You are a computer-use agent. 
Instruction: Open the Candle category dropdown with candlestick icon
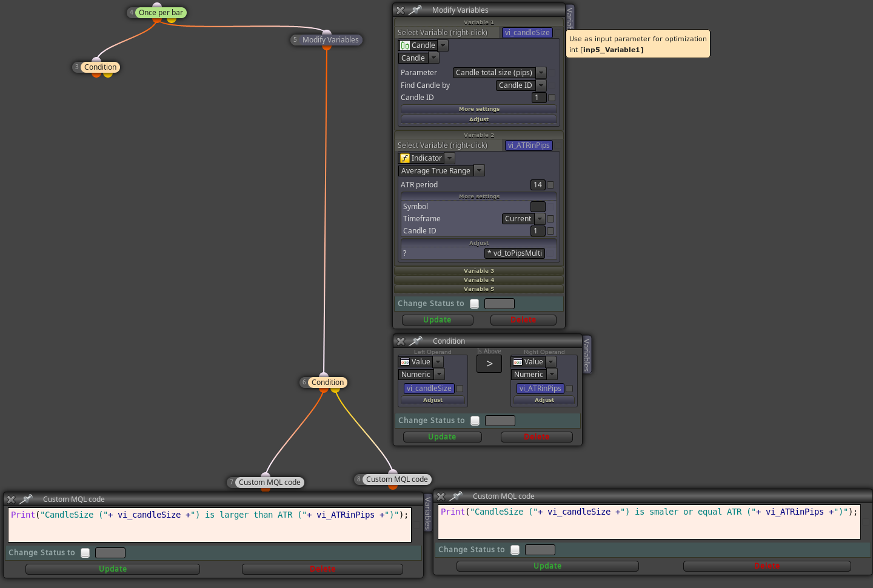click(x=443, y=45)
